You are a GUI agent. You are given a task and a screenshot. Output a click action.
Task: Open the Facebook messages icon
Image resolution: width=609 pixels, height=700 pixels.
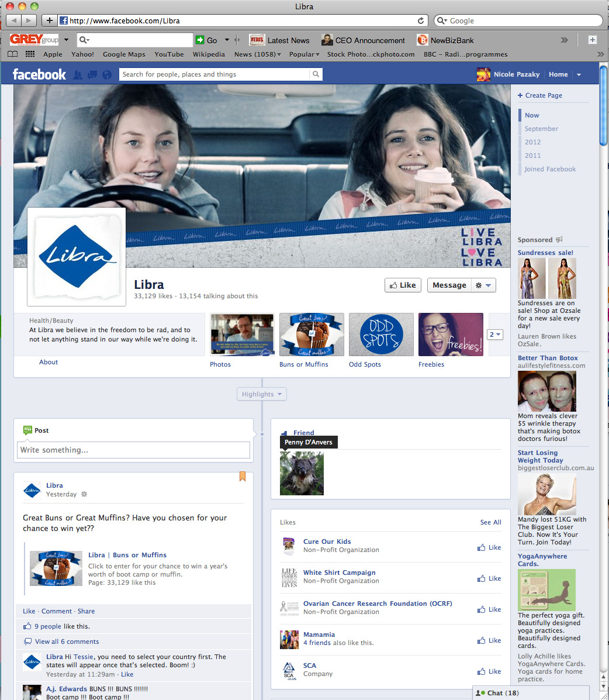coord(92,74)
